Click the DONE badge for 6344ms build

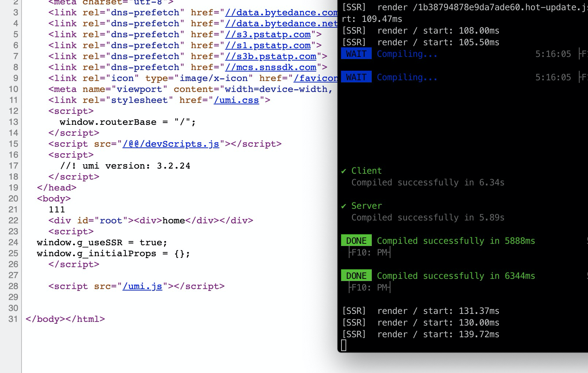(x=356, y=276)
